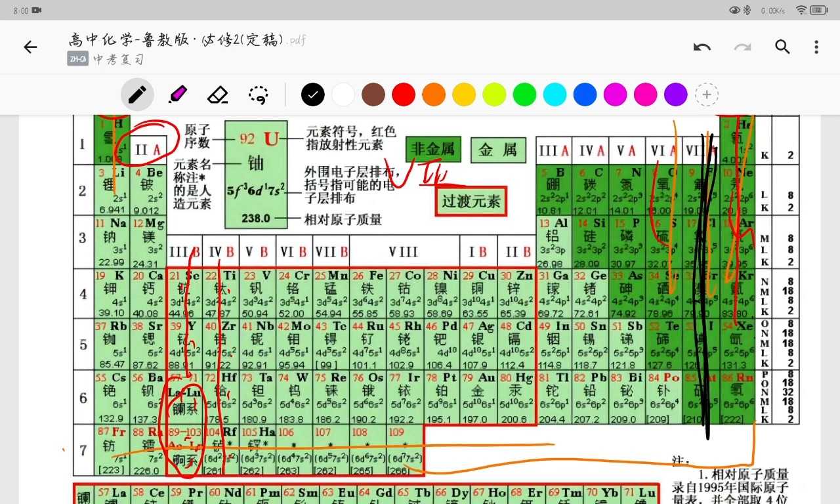Image resolution: width=840 pixels, height=504 pixels.
Task: Tap the Wi-Fi status icon
Action: tap(801, 10)
